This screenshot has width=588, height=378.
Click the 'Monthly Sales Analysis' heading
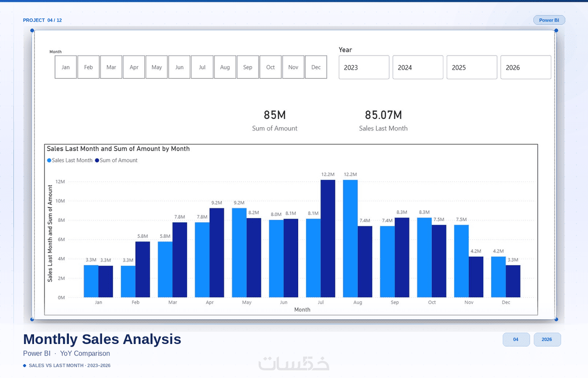click(102, 339)
